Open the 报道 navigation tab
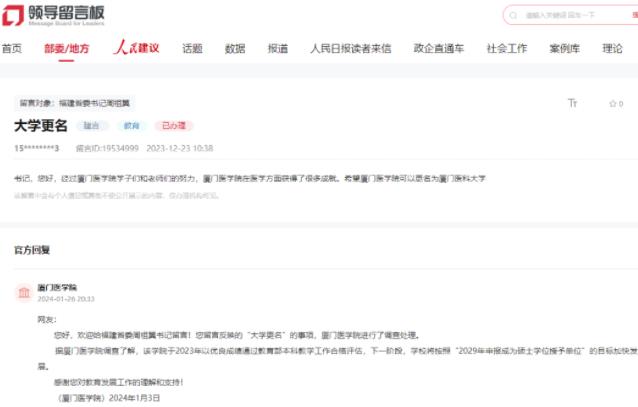The width and height of the screenshot is (638, 407). pyautogui.click(x=277, y=49)
